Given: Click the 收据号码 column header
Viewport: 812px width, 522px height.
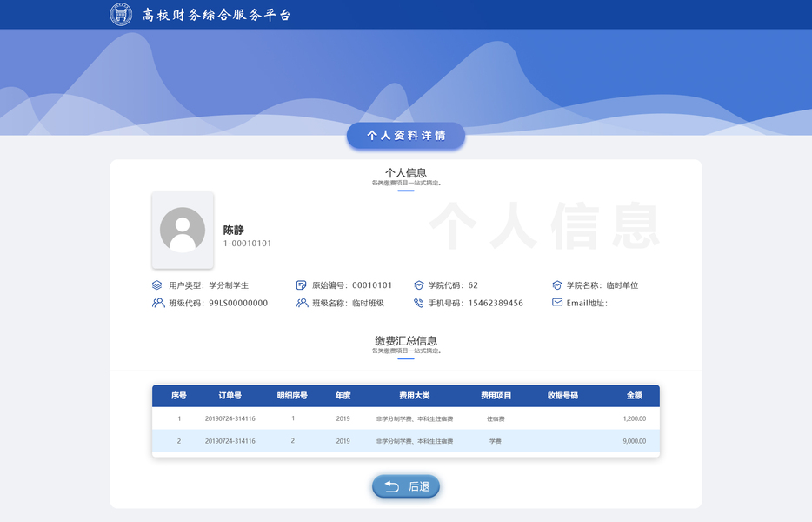Looking at the screenshot, I should 562,396.
